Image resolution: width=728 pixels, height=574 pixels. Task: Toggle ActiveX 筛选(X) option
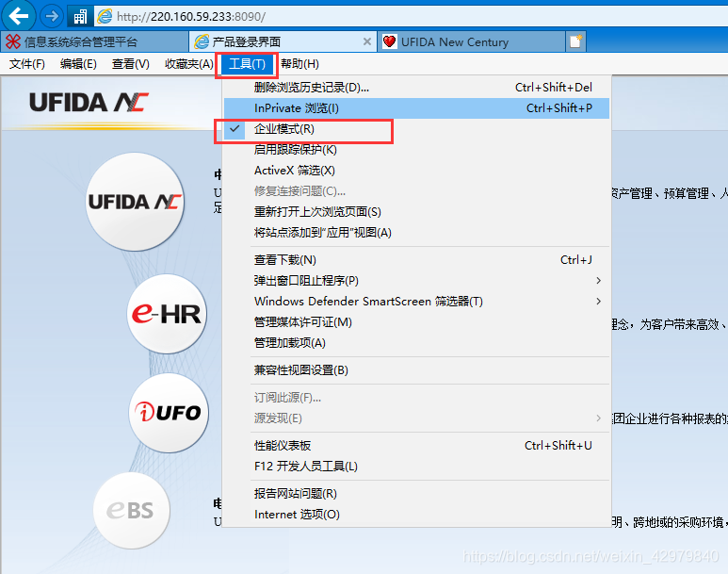tap(416, 171)
